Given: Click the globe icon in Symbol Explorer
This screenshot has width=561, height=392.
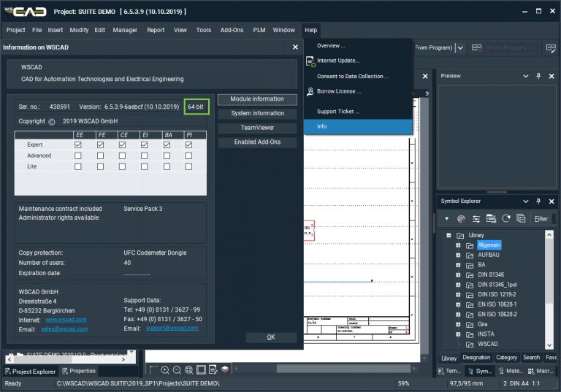Looking at the screenshot, I should pyautogui.click(x=461, y=218).
